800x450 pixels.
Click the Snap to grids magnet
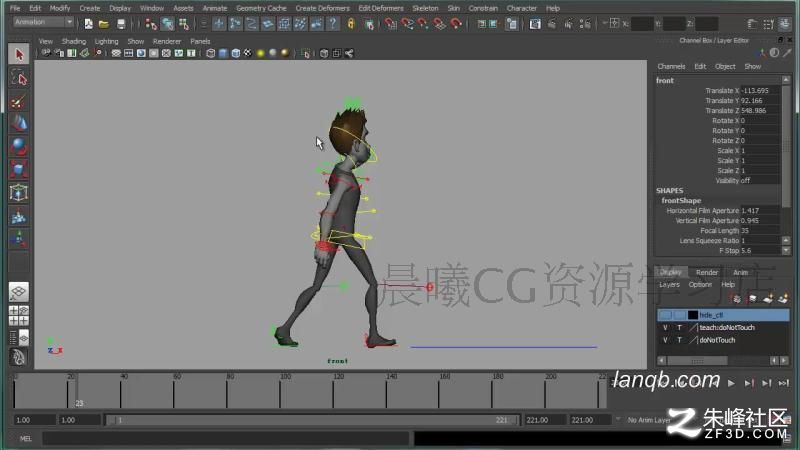[x=390, y=23]
